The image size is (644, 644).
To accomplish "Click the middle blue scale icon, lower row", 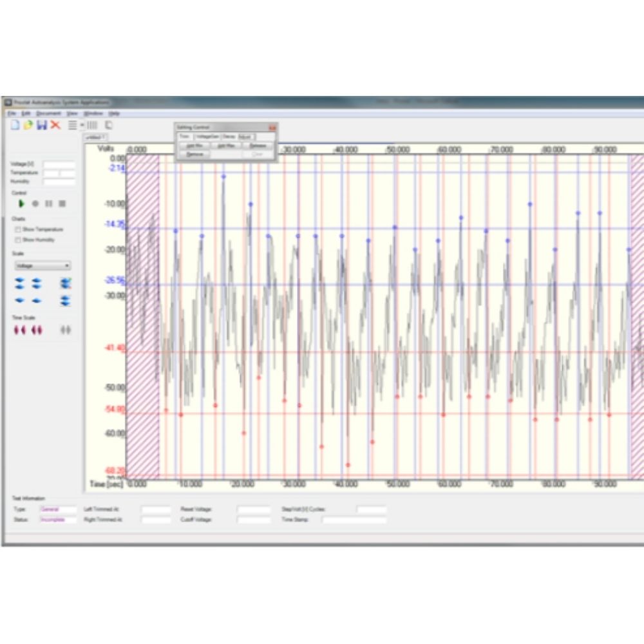I will click(x=37, y=301).
